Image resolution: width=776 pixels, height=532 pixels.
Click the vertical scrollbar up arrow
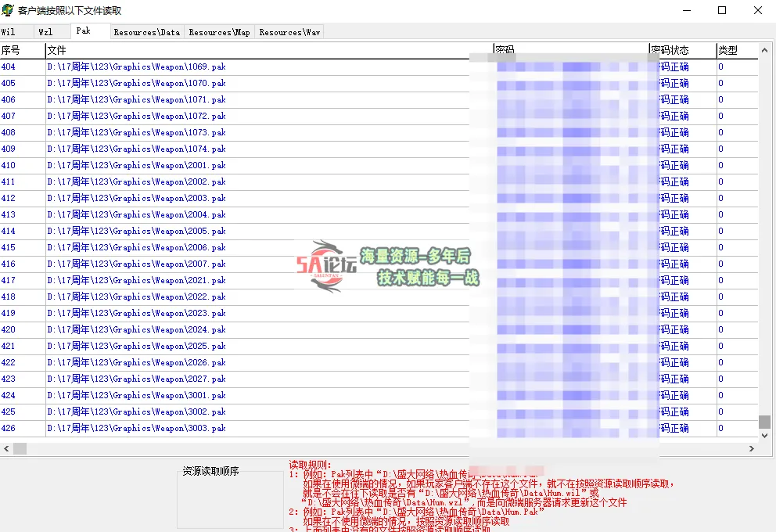tap(764, 51)
